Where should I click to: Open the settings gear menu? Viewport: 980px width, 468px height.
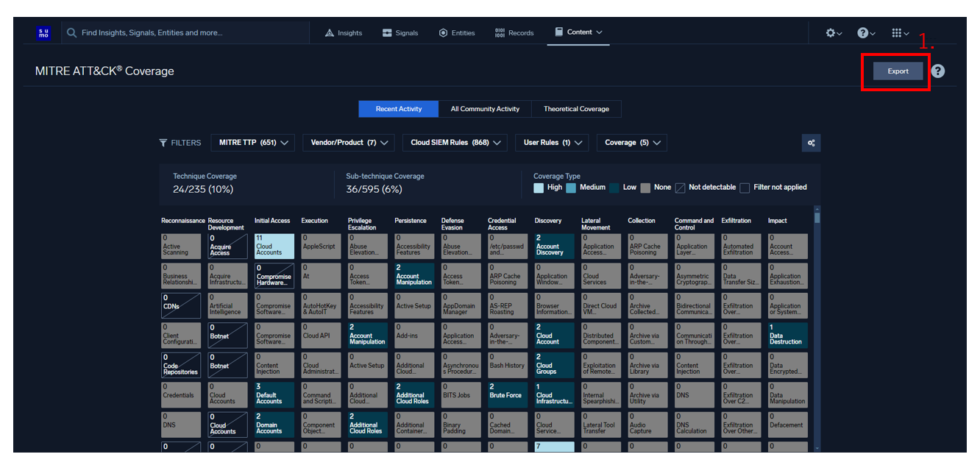click(x=834, y=33)
